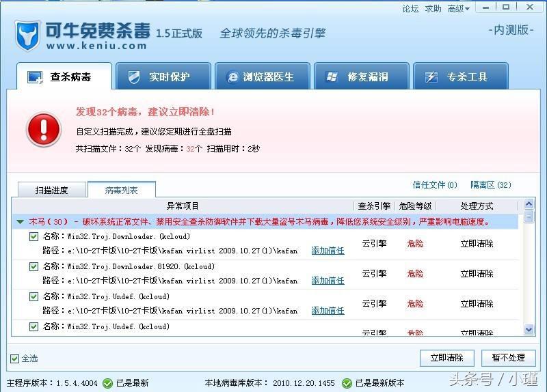Open the 高级 dropdown menu
Viewport: 547px width, 392px height.
[458, 8]
